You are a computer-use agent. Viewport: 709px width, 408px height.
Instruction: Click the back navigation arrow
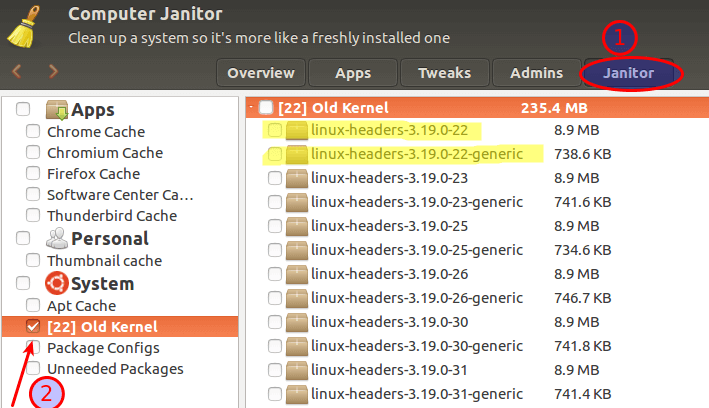pyautogui.click(x=16, y=71)
